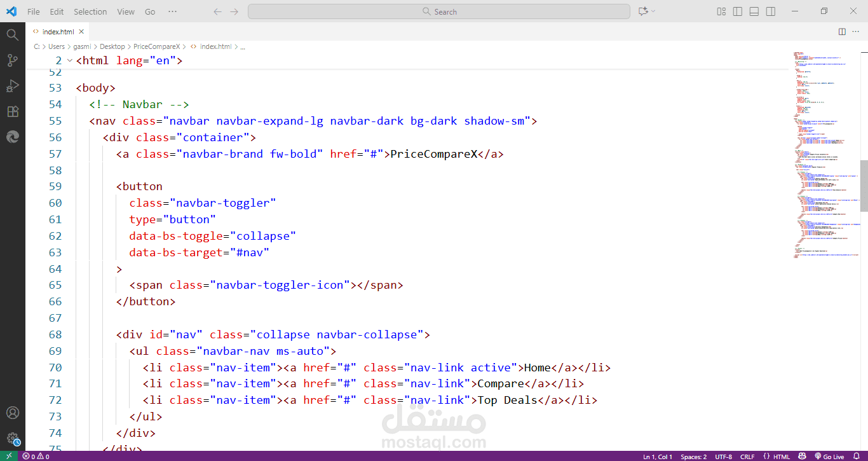Screen dimensions: 868x461
Task: Open the Selection menu
Action: tap(90, 11)
